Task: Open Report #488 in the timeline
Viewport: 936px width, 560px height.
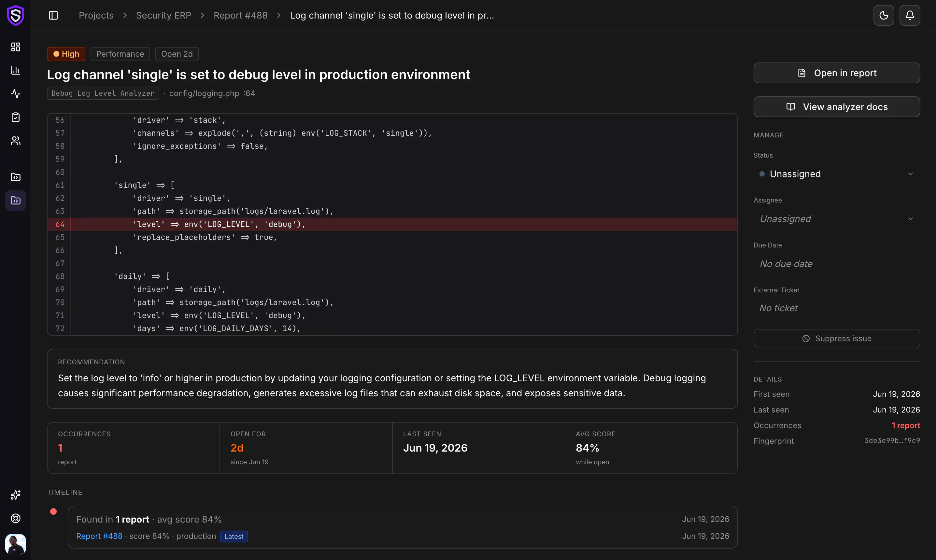Action: pyautogui.click(x=99, y=536)
